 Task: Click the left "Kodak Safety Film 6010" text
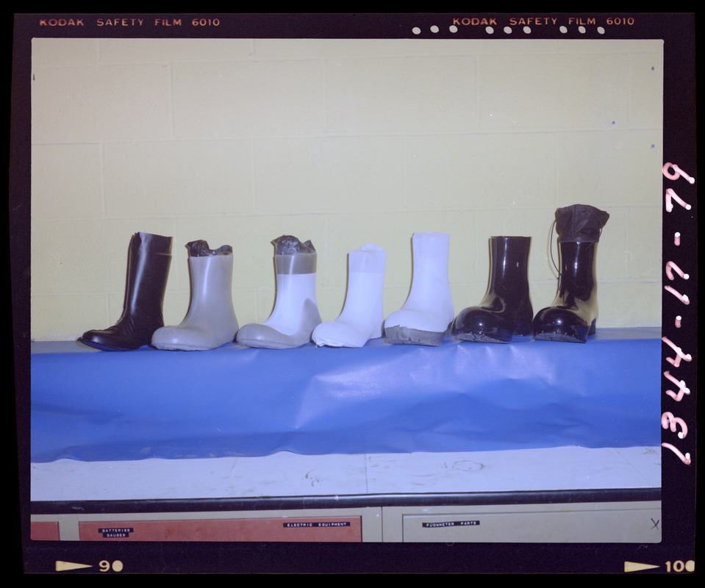(x=129, y=22)
